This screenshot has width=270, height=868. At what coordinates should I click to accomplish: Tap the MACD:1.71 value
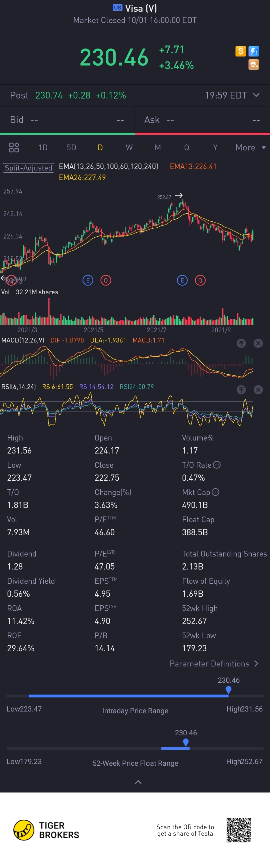pyautogui.click(x=148, y=340)
